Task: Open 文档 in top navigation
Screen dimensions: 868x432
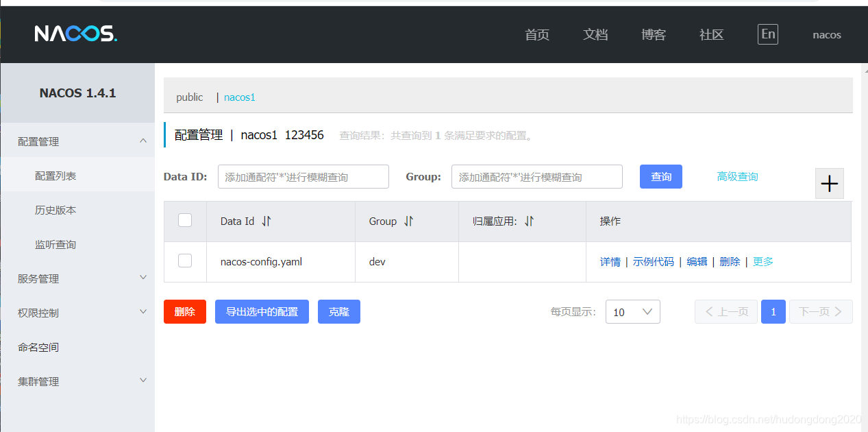Action: pyautogui.click(x=595, y=35)
